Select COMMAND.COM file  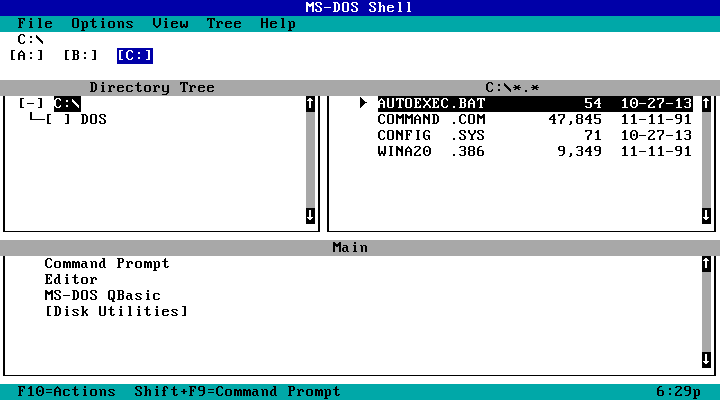click(x=535, y=119)
